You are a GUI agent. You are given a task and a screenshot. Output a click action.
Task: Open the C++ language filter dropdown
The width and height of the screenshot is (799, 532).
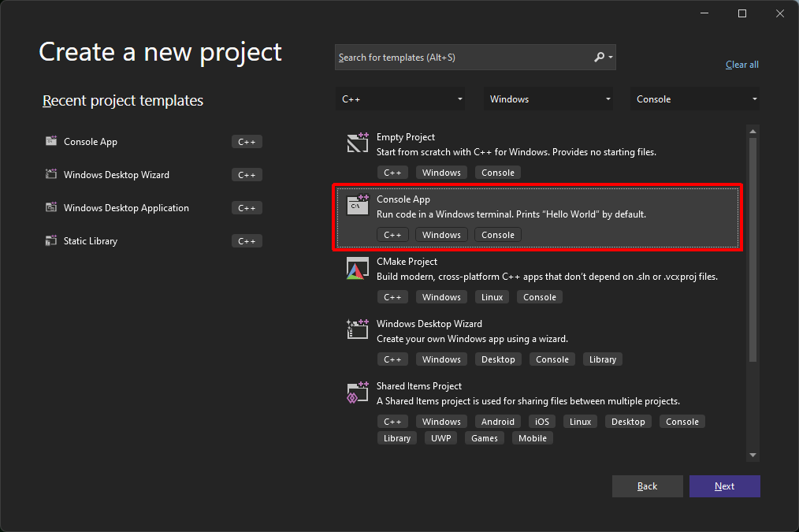pyautogui.click(x=400, y=99)
